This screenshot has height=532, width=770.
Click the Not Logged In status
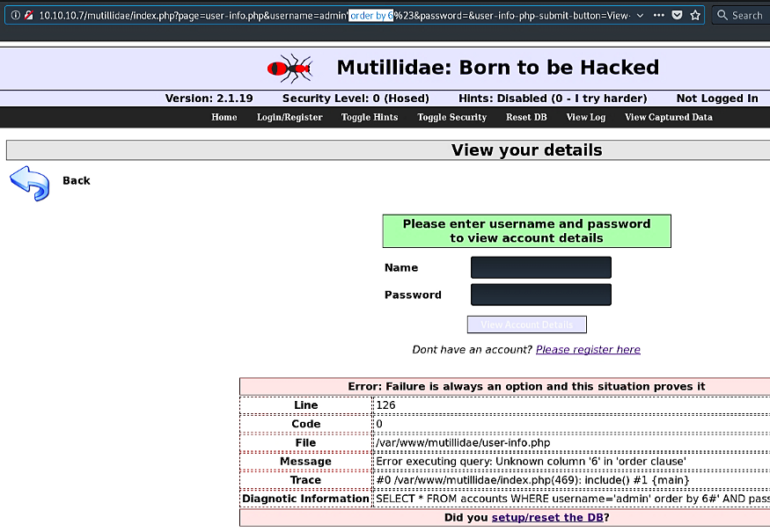pos(717,98)
